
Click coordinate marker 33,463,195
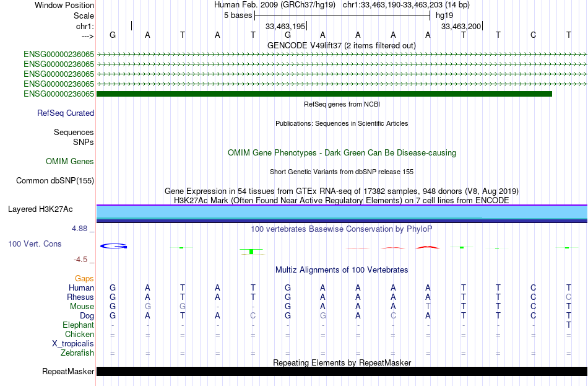[x=285, y=26]
